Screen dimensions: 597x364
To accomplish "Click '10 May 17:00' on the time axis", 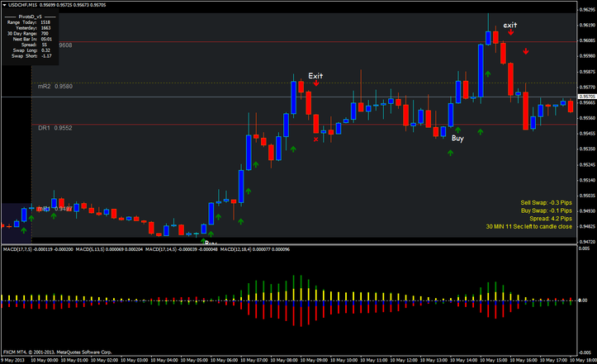I will pyautogui.click(x=553, y=360).
